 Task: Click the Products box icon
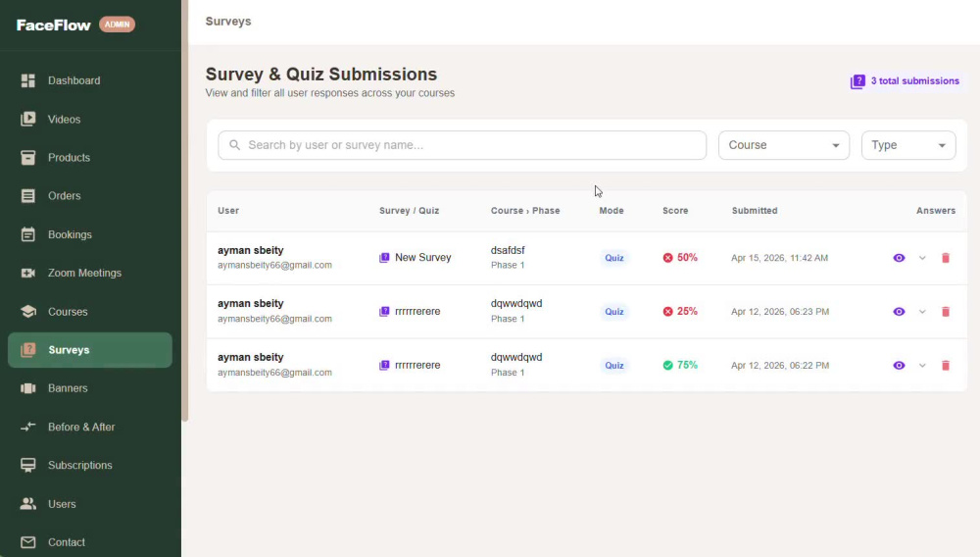pos(28,158)
